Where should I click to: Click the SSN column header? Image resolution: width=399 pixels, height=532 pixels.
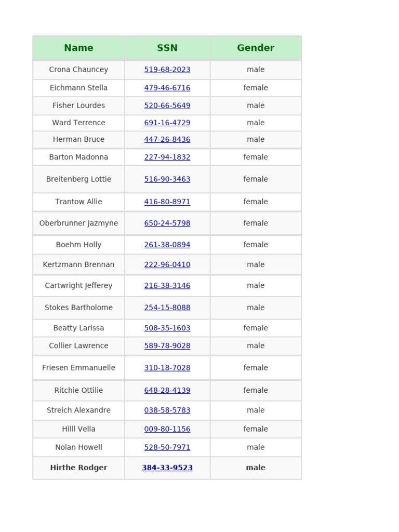coord(167,48)
